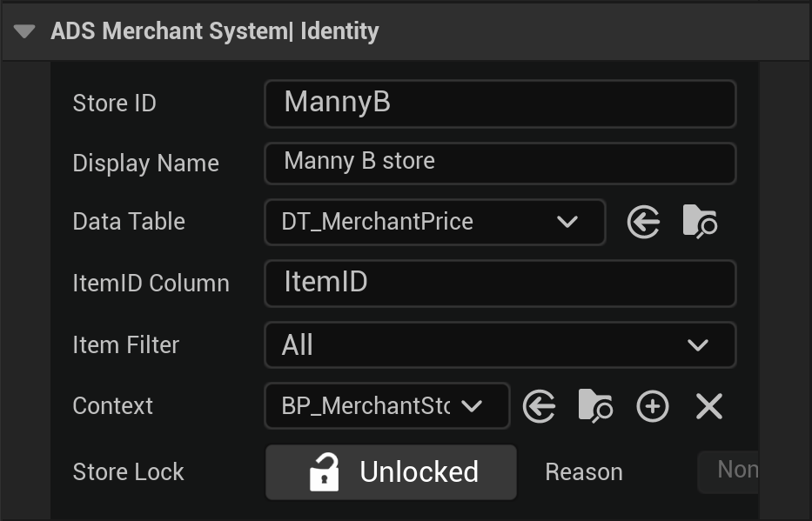Click the ADS Merchant System Identity header title
This screenshot has width=812, height=521.
click(x=215, y=31)
